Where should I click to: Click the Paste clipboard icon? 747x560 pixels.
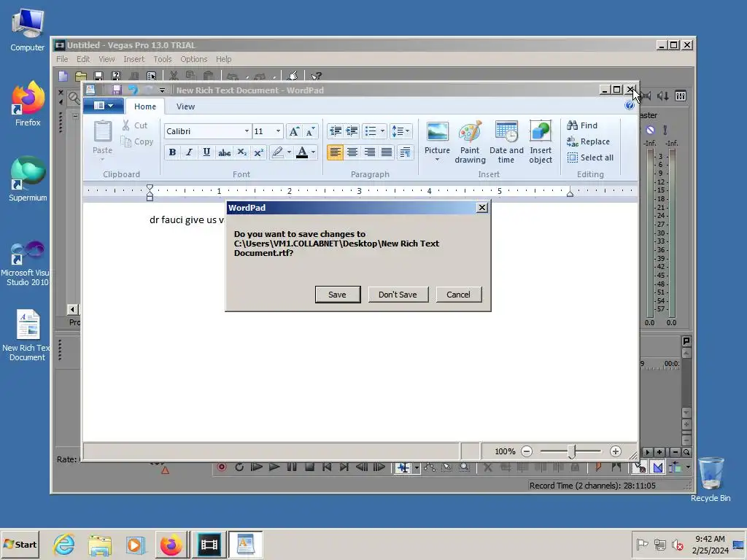pyautogui.click(x=102, y=132)
